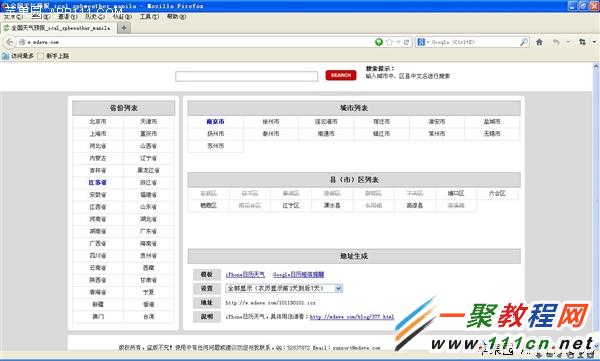Image resolution: width=600 pixels, height=361 pixels.
Task: Click the page scrollbar up arrow
Action: click(x=596, y=67)
